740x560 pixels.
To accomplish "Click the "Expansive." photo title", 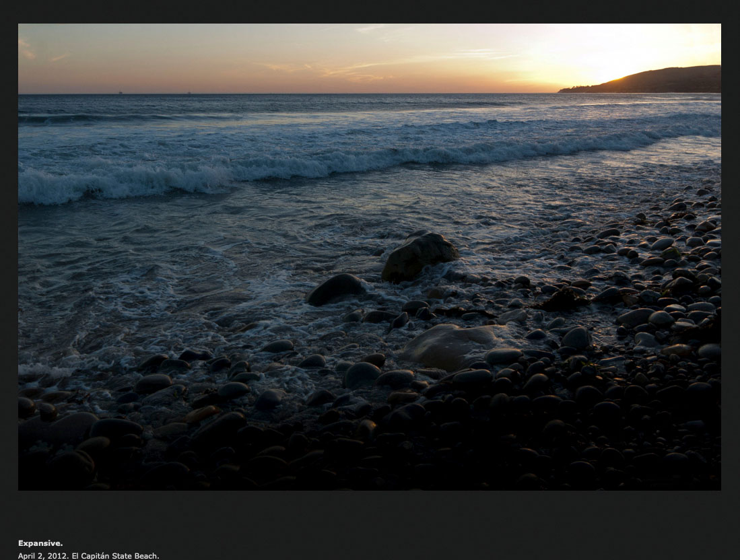I will pos(40,543).
